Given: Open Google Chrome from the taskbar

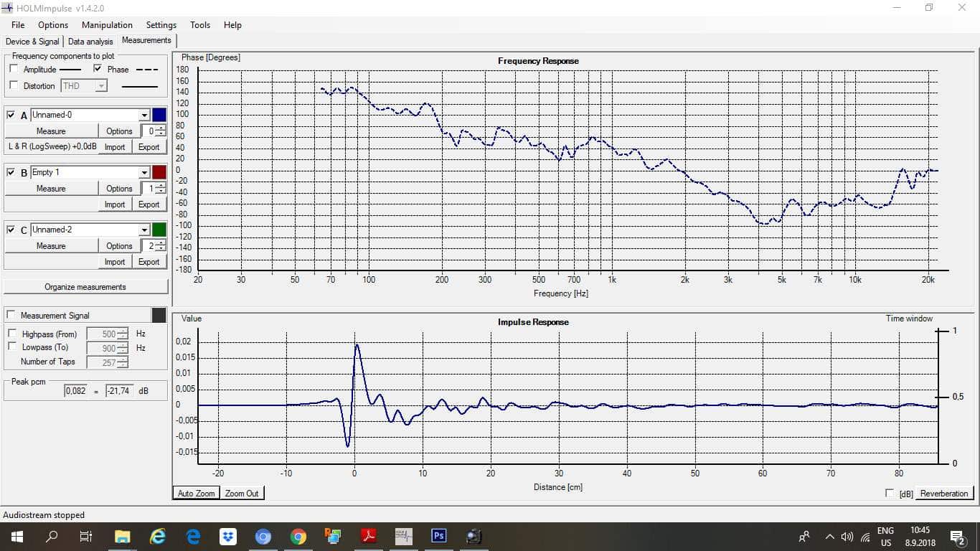Looking at the screenshot, I should (x=298, y=536).
